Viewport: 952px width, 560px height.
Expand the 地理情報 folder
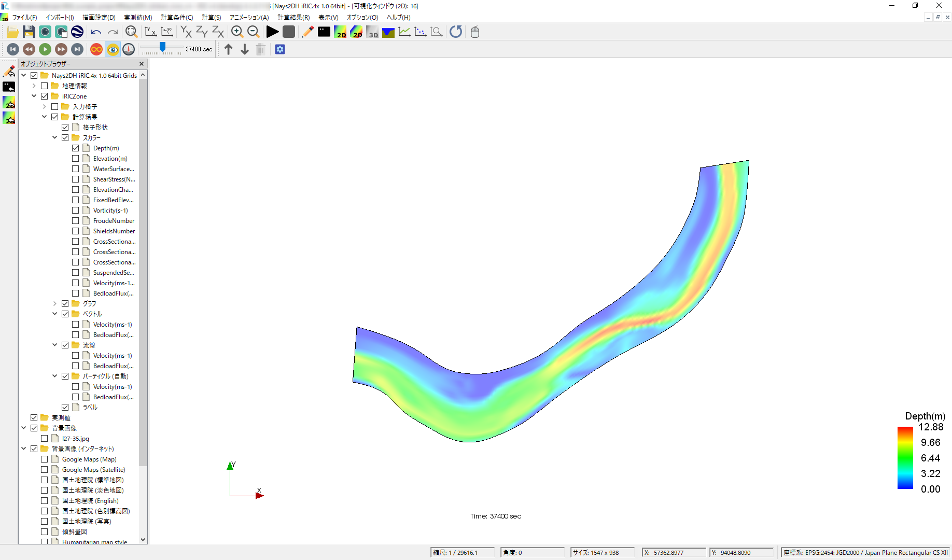[x=34, y=86]
